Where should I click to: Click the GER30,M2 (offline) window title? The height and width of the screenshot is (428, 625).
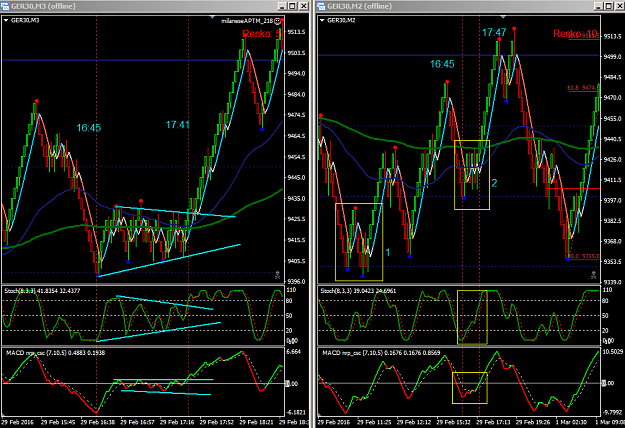359,6
